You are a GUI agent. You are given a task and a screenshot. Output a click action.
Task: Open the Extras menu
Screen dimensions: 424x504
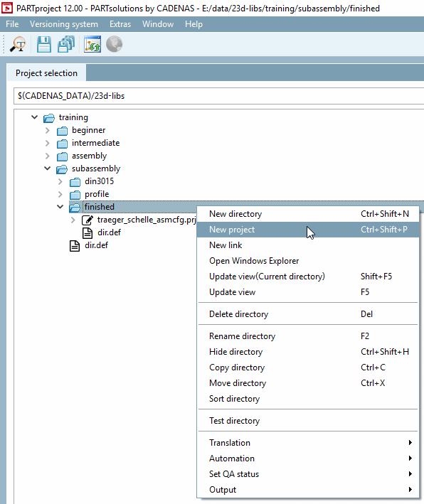pyautogui.click(x=120, y=24)
